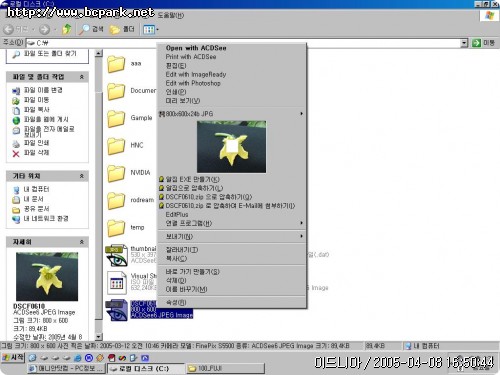The width and height of the screenshot is (500, 375).
Task: Click the 파일을 웹에 게시 link
Action: pyautogui.click(x=40, y=119)
